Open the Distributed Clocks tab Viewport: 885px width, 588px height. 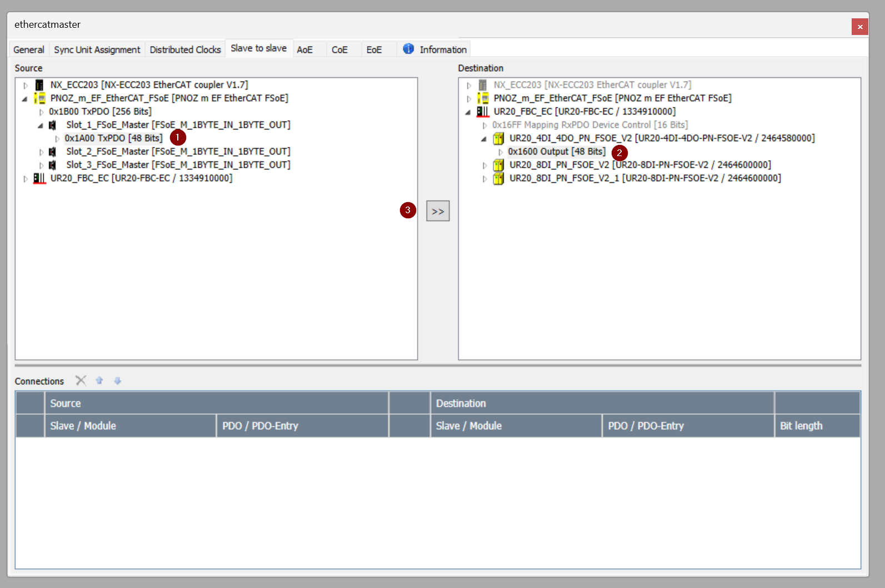click(x=185, y=49)
